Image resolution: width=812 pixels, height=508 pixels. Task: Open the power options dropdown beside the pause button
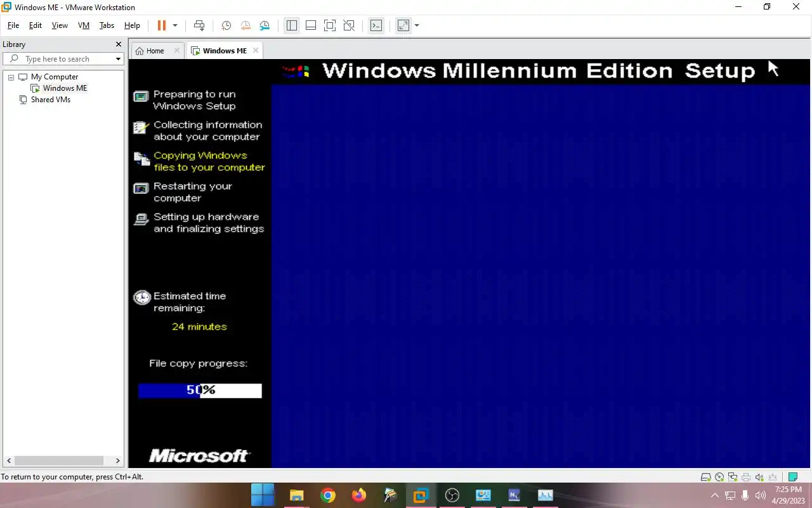175,25
